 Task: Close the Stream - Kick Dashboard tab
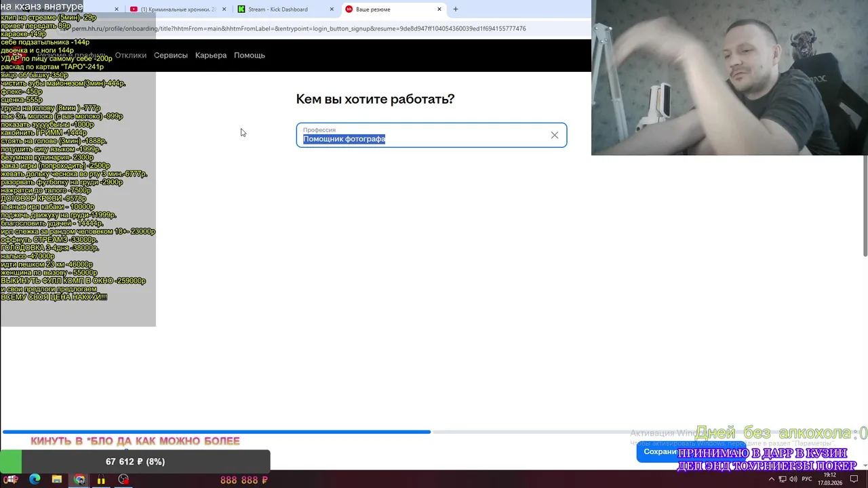332,9
